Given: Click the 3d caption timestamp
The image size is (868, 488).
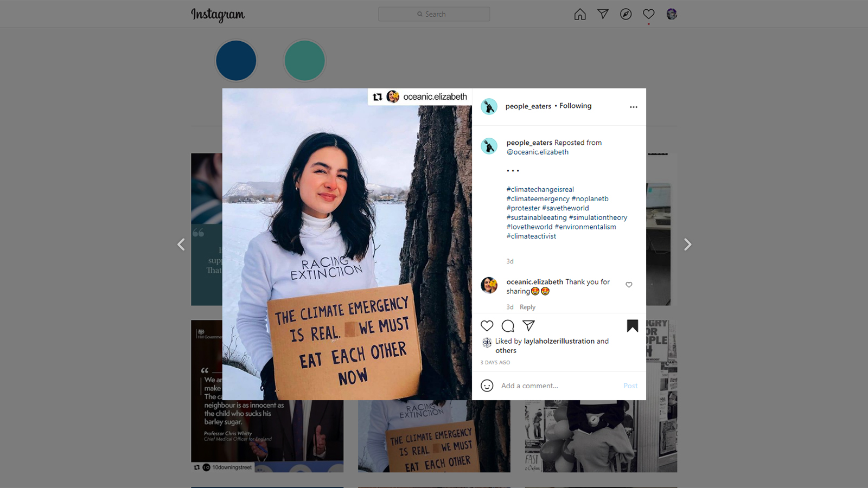Looking at the screenshot, I should pyautogui.click(x=510, y=261).
